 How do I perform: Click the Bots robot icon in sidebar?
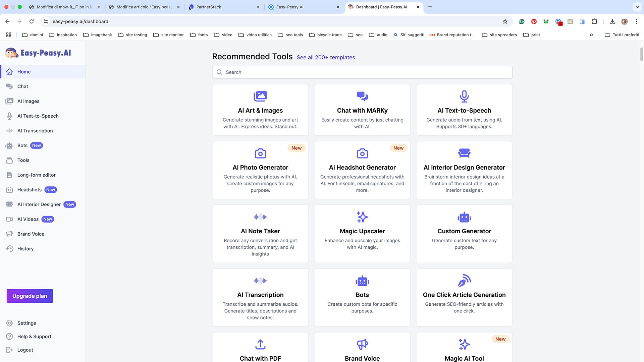click(9, 145)
